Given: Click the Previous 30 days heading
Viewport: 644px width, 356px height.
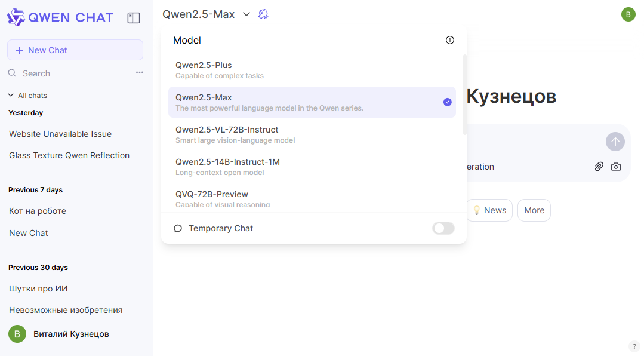Looking at the screenshot, I should tap(38, 268).
